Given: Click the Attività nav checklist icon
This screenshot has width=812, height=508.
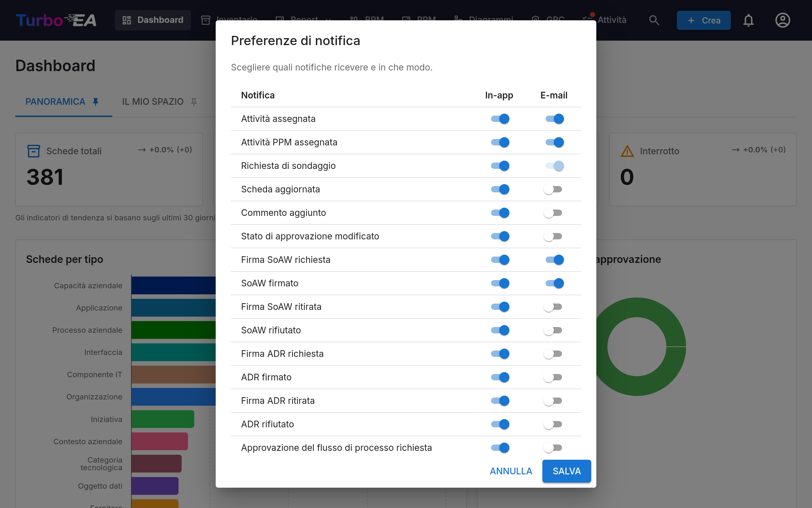Looking at the screenshot, I should [x=587, y=18].
